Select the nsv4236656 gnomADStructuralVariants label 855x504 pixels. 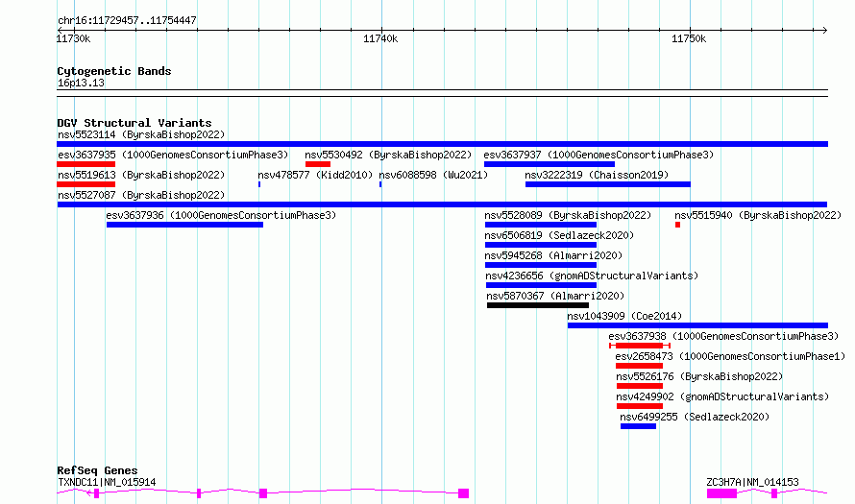tap(592, 276)
